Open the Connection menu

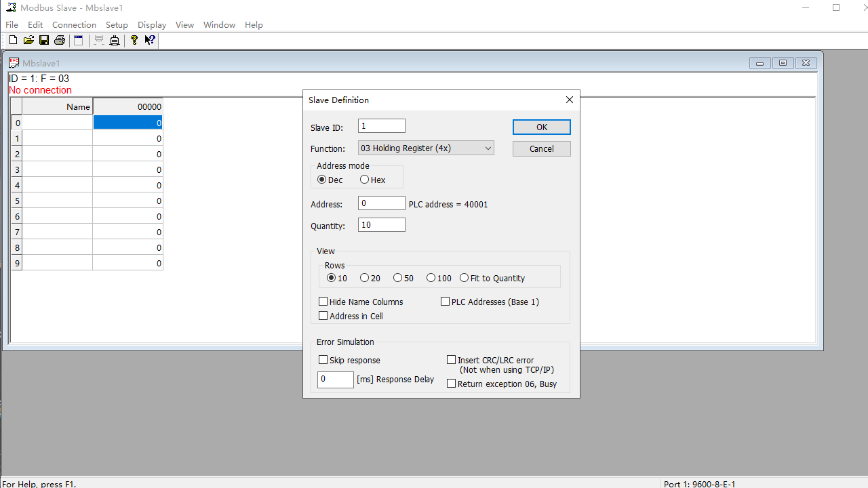pos(74,24)
